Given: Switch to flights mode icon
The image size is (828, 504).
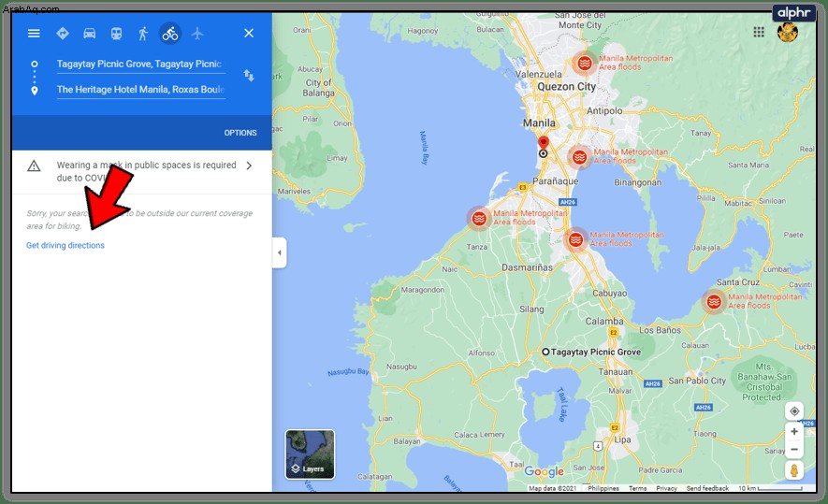Looking at the screenshot, I should pyautogui.click(x=197, y=34).
